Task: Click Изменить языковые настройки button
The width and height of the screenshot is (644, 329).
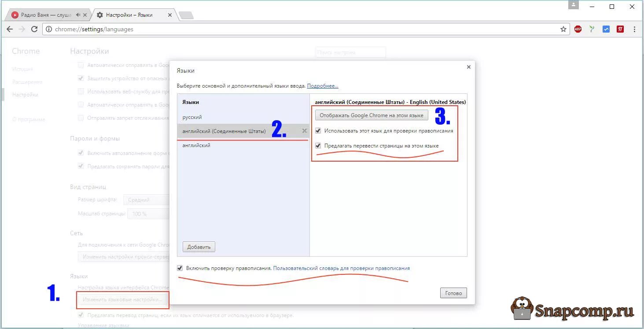Action: (x=122, y=299)
